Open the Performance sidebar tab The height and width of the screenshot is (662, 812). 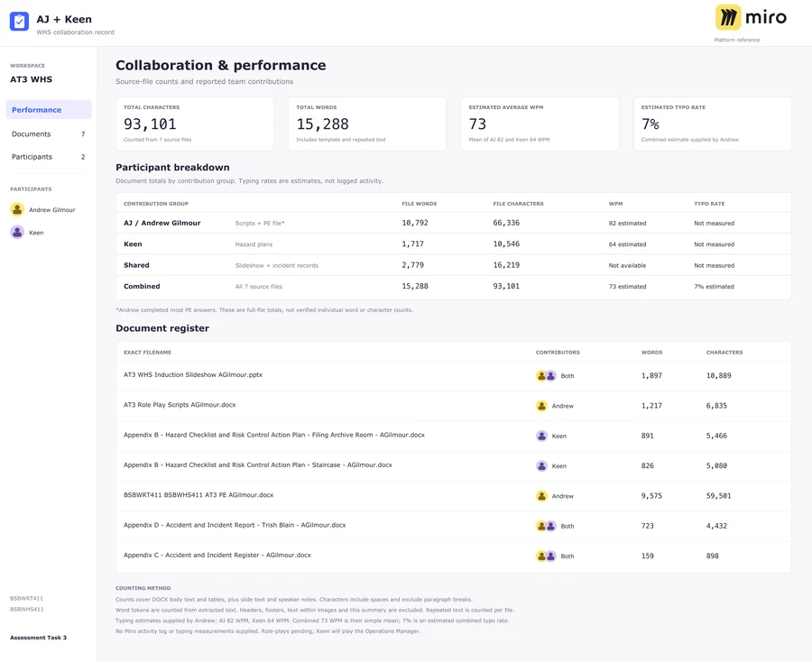pyautogui.click(x=49, y=110)
